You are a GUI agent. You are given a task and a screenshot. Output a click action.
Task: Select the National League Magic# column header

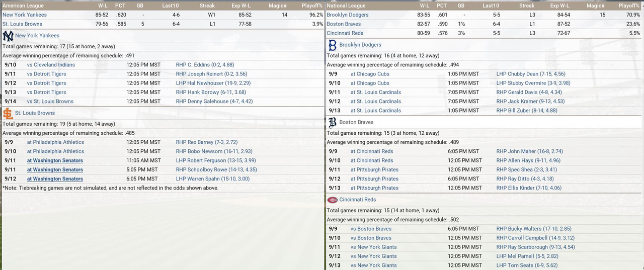coord(596,6)
